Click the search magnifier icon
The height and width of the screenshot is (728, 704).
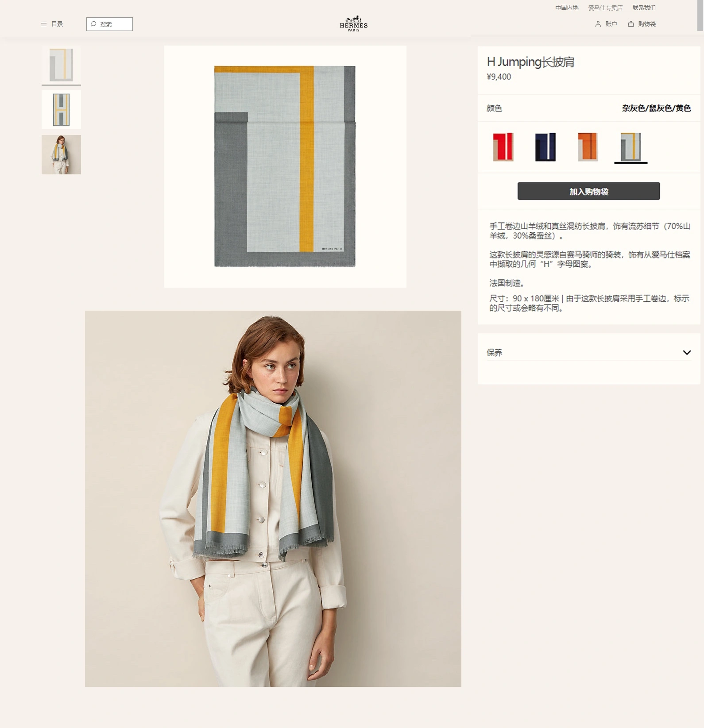coord(93,24)
